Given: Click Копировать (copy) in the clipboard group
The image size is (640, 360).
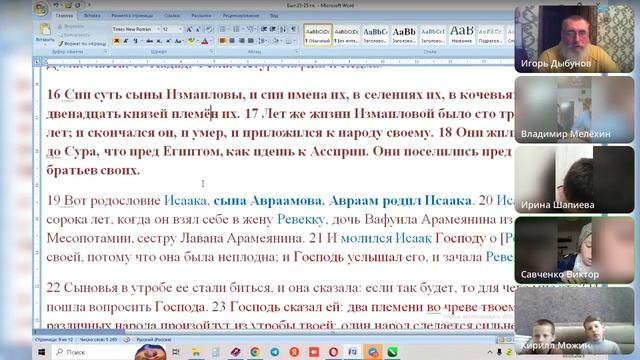Looking at the screenshot, I should pos(74,35).
